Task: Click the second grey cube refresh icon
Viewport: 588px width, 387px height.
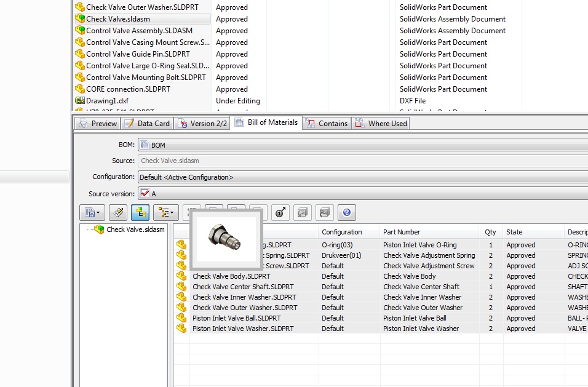Action: click(325, 213)
